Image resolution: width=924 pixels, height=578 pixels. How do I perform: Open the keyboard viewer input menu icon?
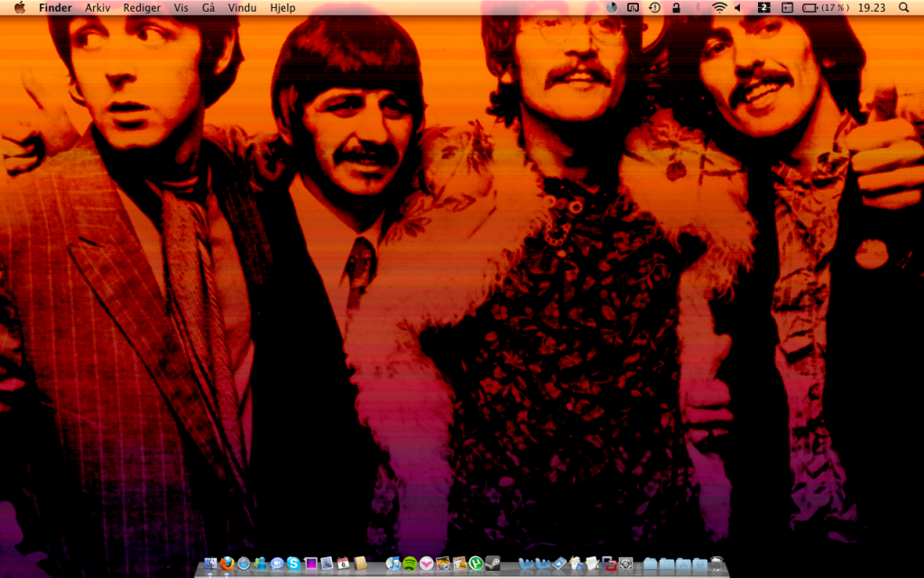(787, 7)
